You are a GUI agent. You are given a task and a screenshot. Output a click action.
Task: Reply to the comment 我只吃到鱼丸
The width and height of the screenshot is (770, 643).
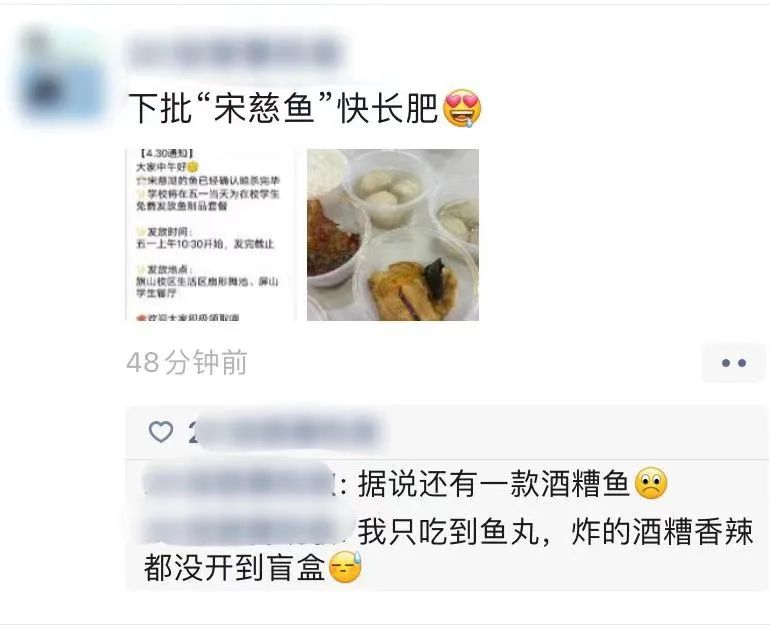tap(448, 531)
